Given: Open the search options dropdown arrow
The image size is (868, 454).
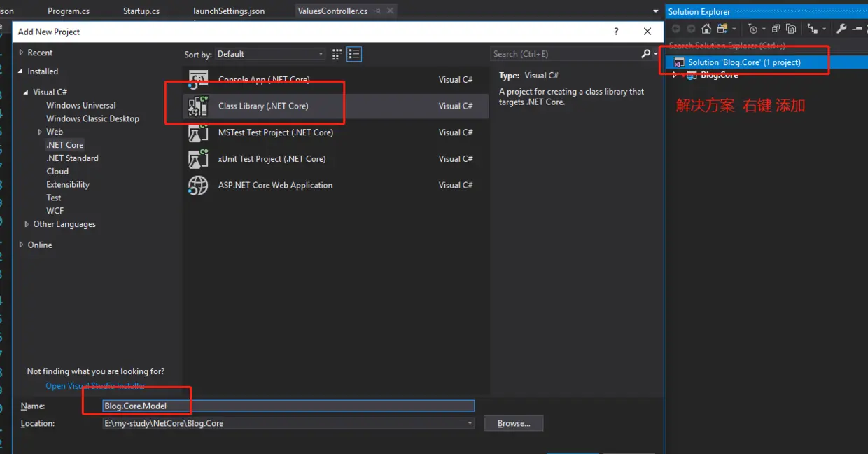Looking at the screenshot, I should pos(655,54).
